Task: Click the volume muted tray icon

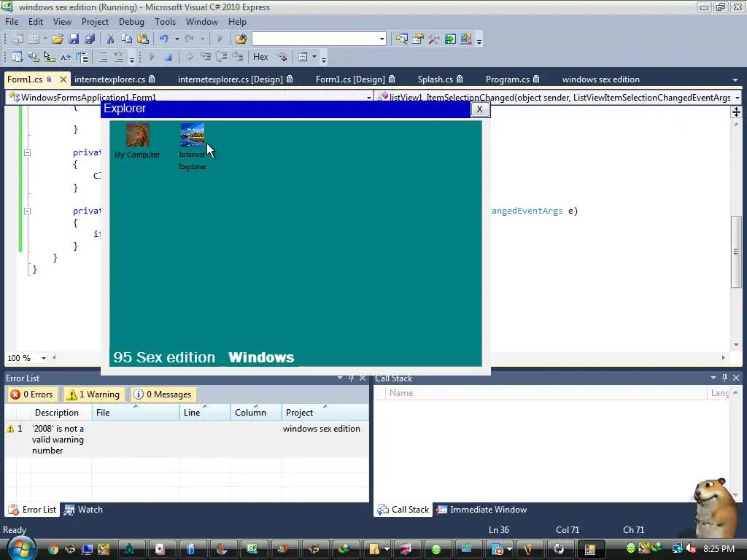Action: point(692,548)
